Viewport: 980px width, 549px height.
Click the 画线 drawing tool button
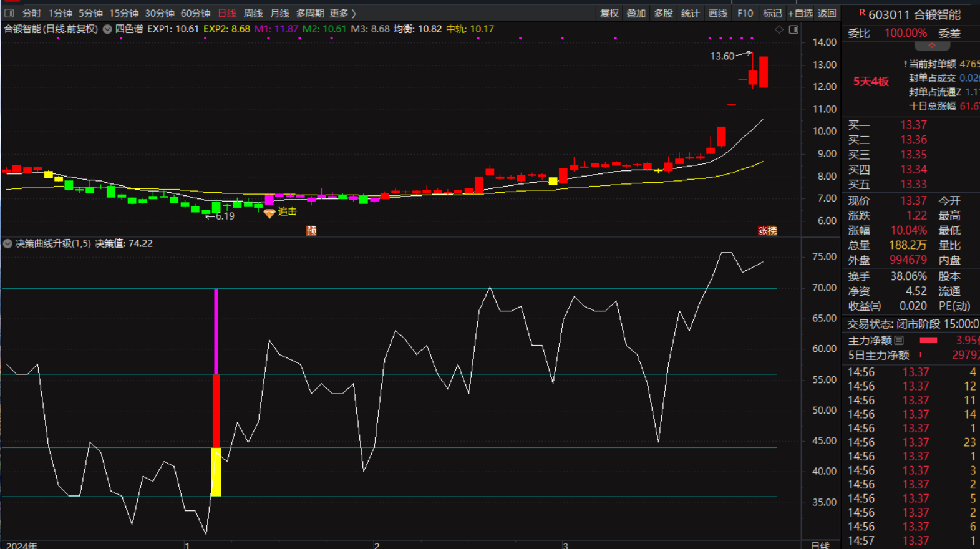click(x=718, y=13)
